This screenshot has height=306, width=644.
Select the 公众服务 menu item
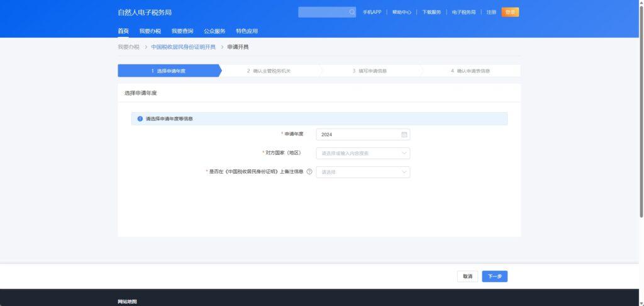coord(214,31)
